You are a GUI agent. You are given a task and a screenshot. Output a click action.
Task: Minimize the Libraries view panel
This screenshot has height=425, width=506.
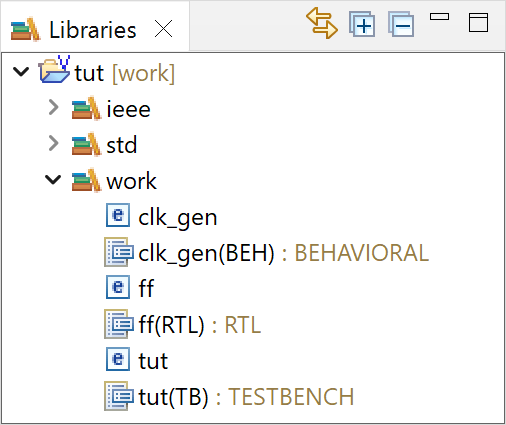439,17
